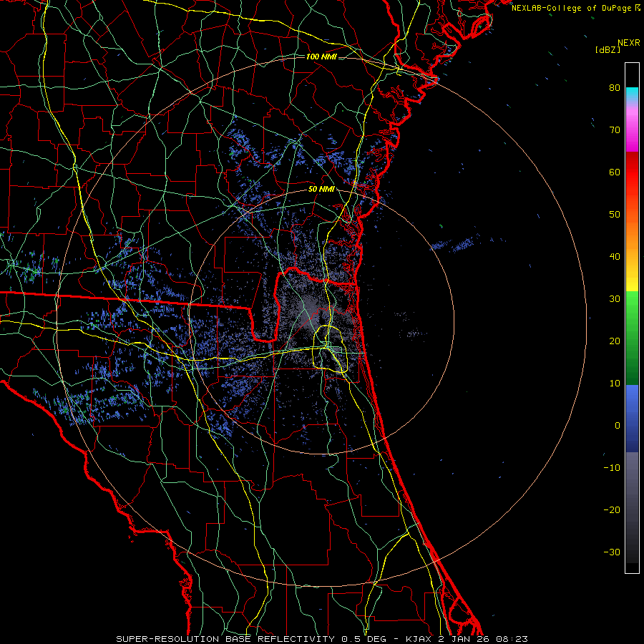Click the [dBZ] units label
This screenshot has width=644, height=644.
click(608, 50)
